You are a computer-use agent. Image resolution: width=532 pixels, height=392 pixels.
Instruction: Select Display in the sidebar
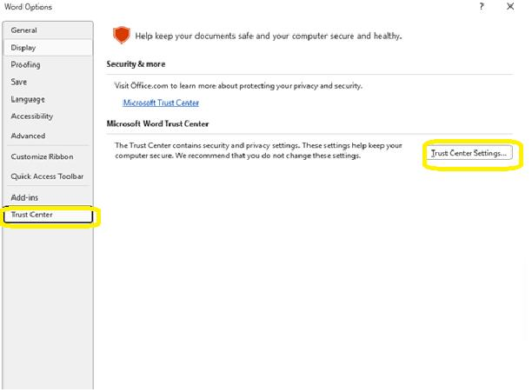click(x=48, y=48)
